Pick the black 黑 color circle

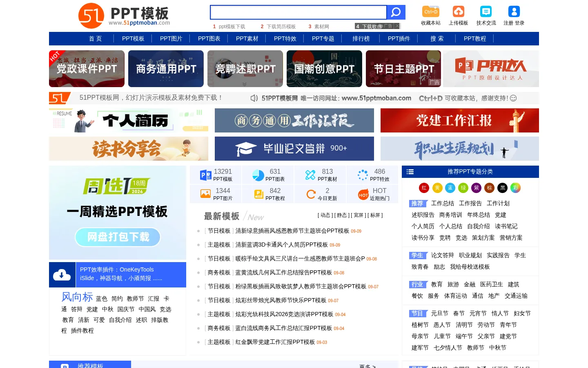tap(503, 188)
